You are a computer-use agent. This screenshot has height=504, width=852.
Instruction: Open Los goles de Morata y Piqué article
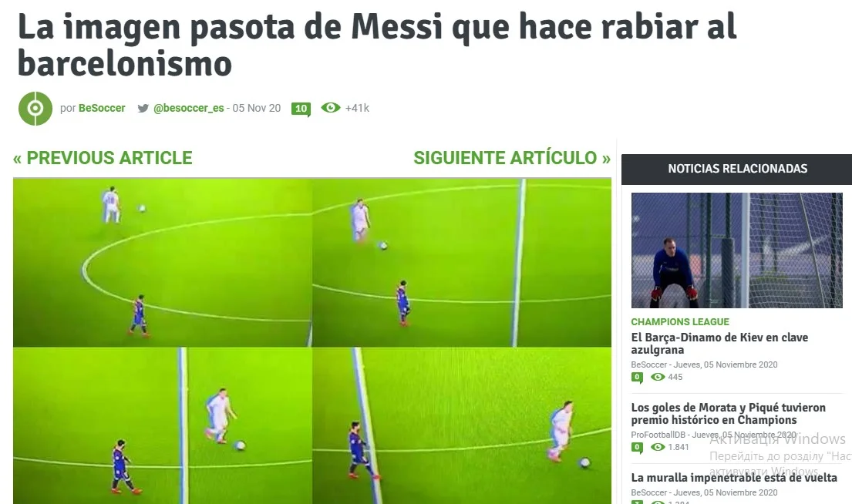(728, 413)
